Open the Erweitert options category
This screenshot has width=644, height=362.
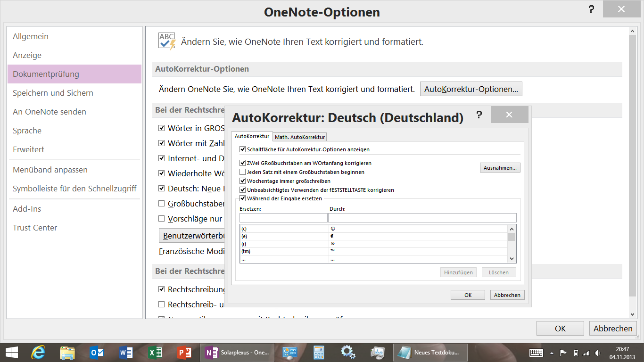tap(74, 149)
